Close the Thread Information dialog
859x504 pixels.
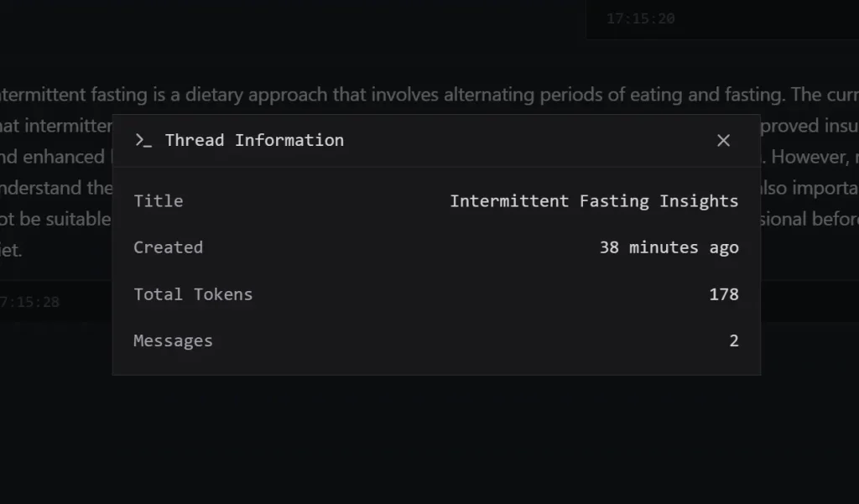[723, 140]
